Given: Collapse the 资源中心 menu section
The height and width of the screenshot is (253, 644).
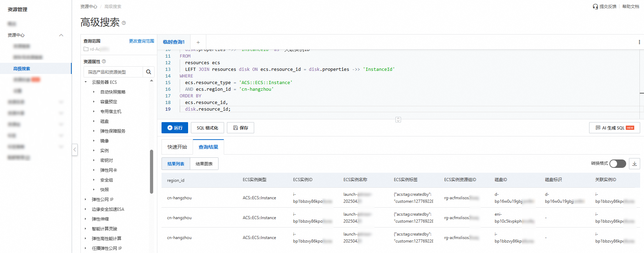Looking at the screenshot, I should coord(61,35).
